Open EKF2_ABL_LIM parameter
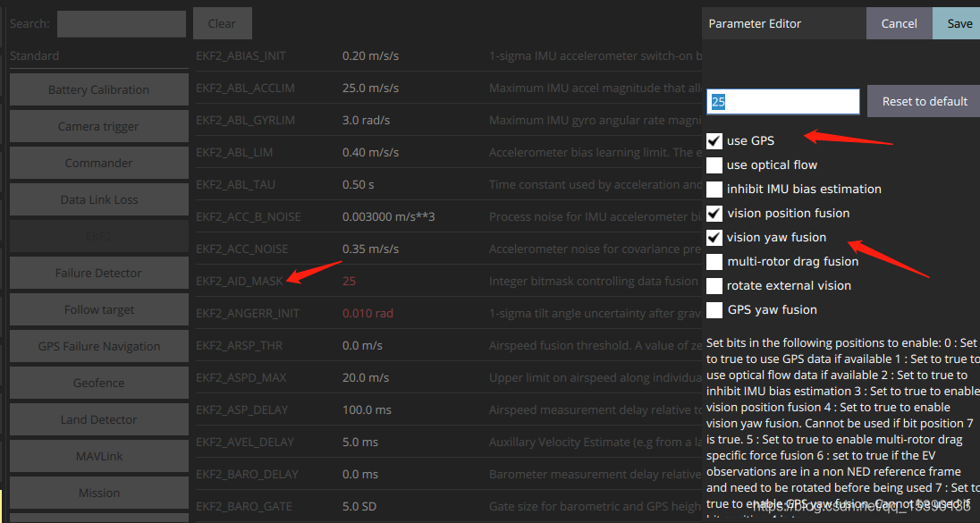 pyautogui.click(x=447, y=153)
